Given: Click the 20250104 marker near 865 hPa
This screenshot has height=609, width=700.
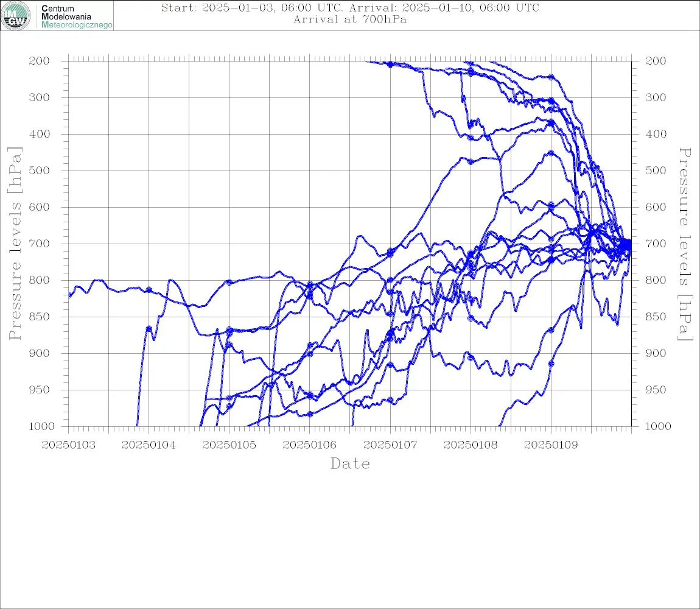Looking at the screenshot, I should point(149,329).
